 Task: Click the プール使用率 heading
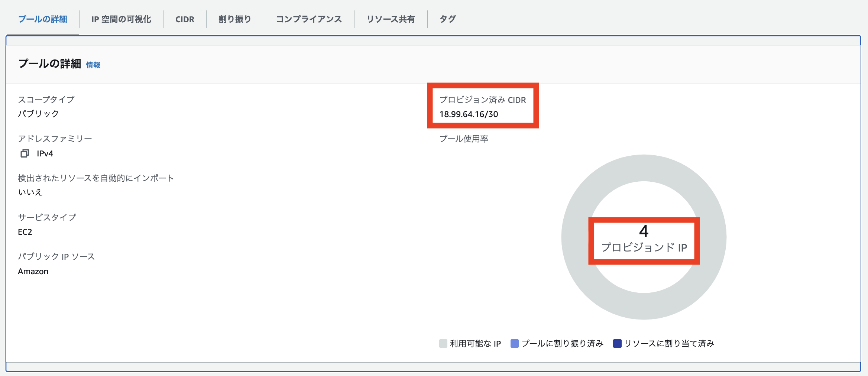(464, 139)
